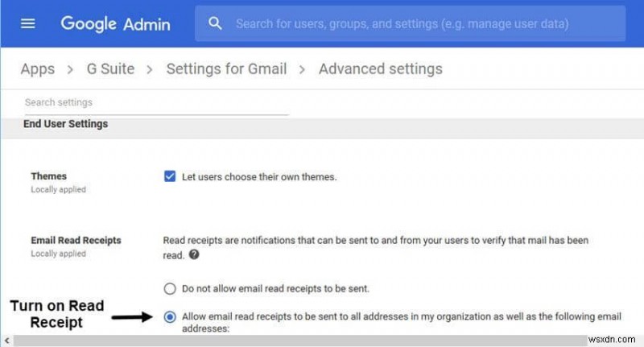Focus the search users and groups field
644x347 pixels.
point(410,23)
